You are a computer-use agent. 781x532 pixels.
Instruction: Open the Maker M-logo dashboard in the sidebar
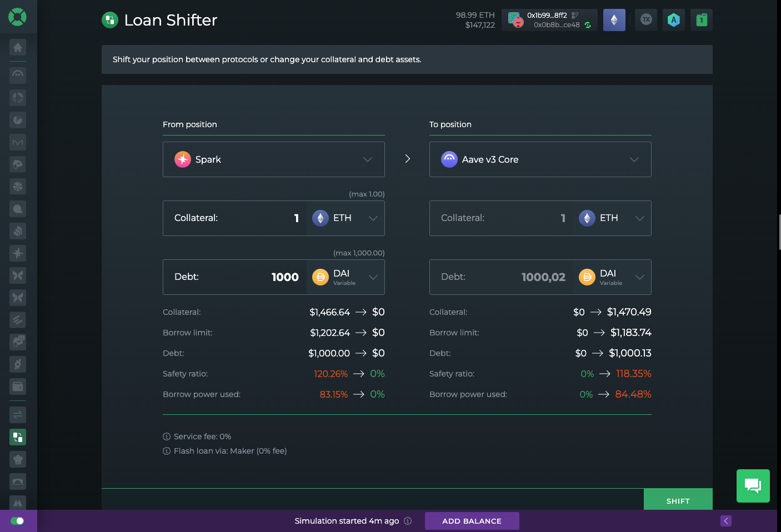coord(18,142)
